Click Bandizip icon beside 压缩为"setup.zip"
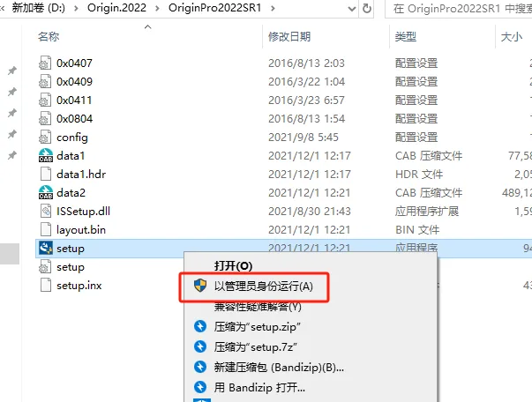532x402 pixels. 200,326
